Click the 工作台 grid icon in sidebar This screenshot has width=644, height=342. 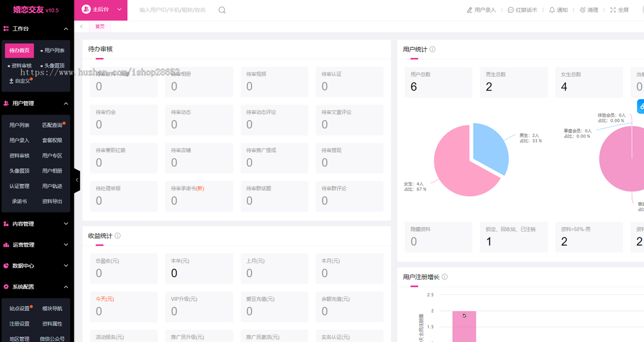[6, 29]
